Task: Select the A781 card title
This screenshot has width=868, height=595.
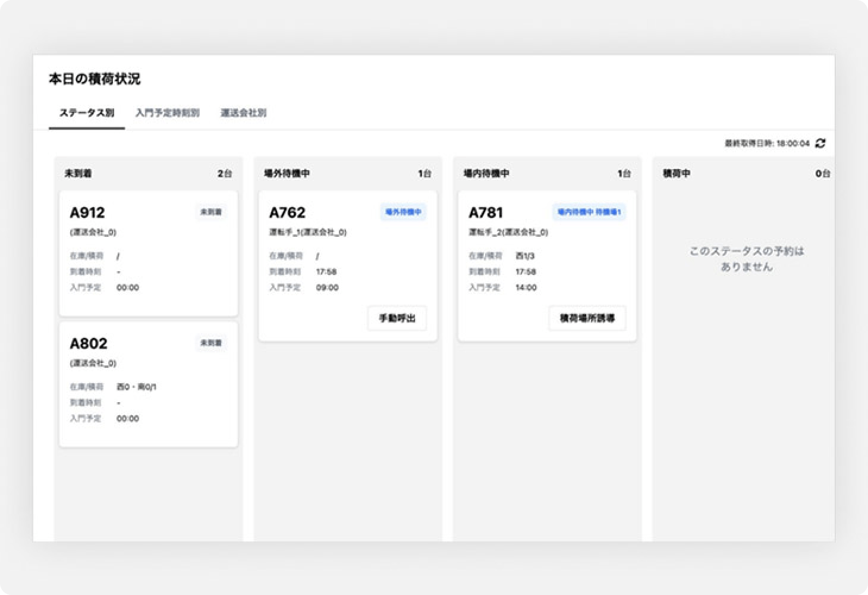Action: pyautogui.click(x=486, y=212)
